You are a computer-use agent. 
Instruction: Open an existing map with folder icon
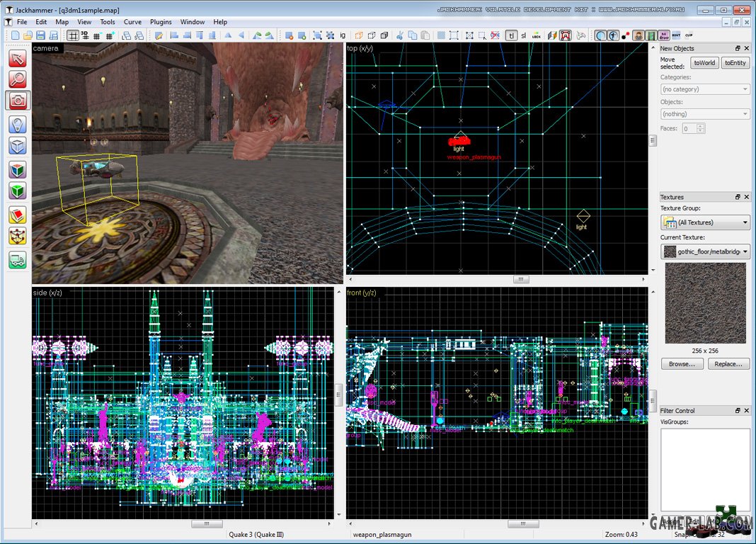click(28, 35)
